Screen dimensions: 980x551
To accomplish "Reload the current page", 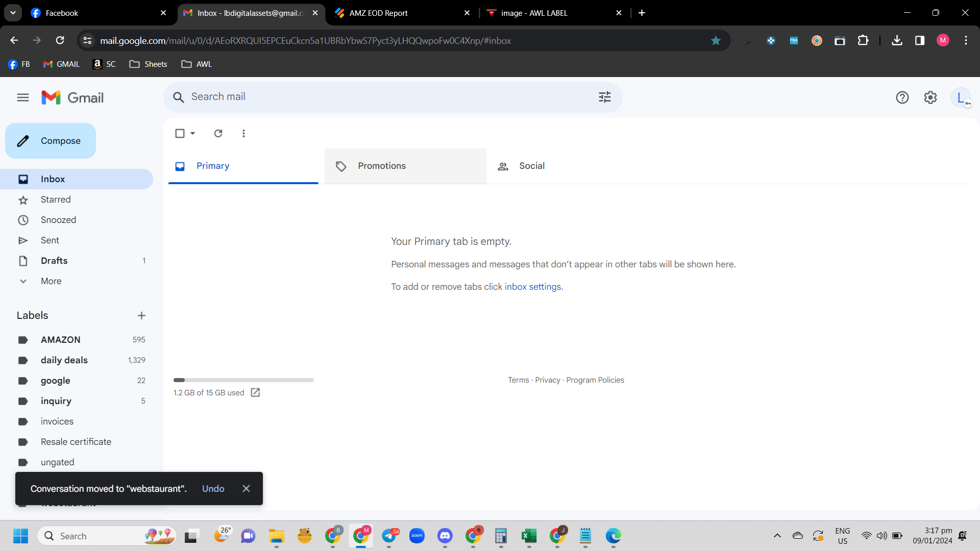I will click(x=60, y=40).
